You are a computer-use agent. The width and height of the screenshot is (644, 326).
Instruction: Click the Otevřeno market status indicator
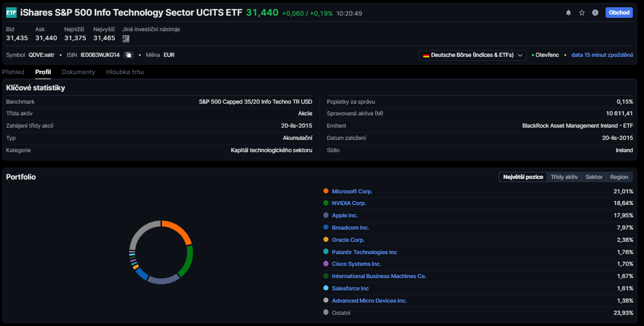click(545, 55)
